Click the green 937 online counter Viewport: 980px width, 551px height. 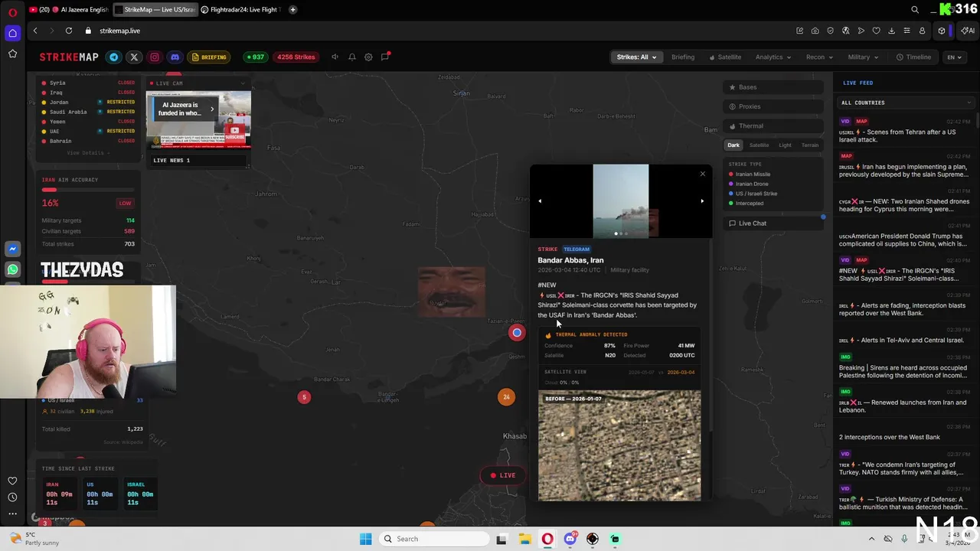tap(254, 57)
